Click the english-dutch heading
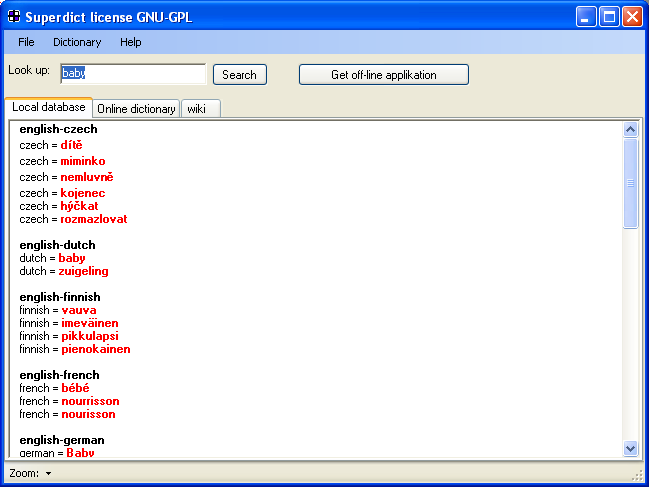The image size is (649, 487). 58,245
